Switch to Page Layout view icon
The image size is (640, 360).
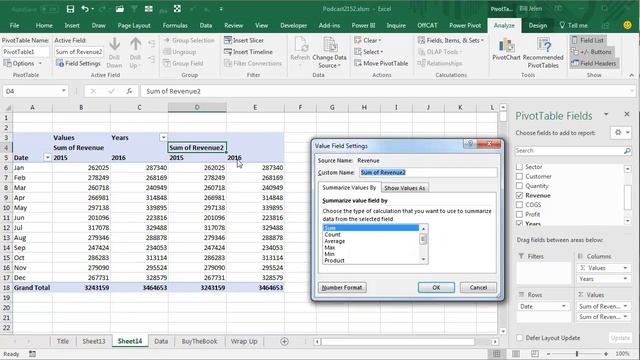tap(516, 354)
